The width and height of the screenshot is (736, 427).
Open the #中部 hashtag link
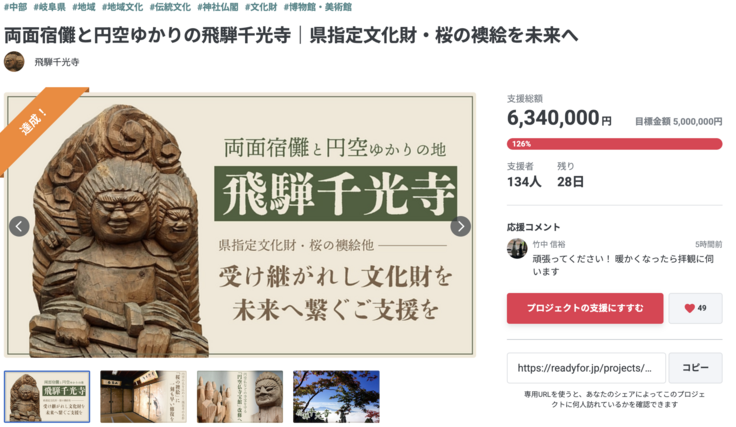pos(15,7)
